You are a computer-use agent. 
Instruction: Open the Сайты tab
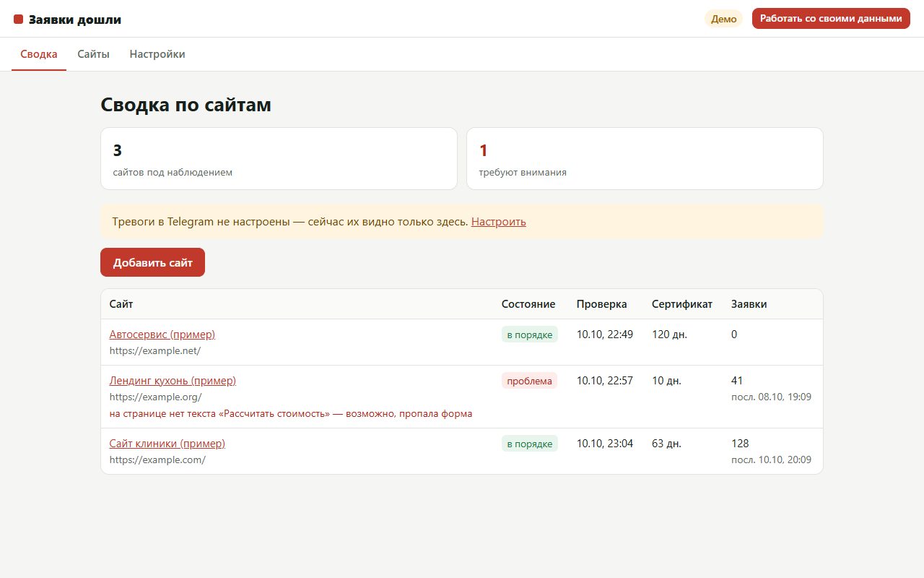click(94, 54)
